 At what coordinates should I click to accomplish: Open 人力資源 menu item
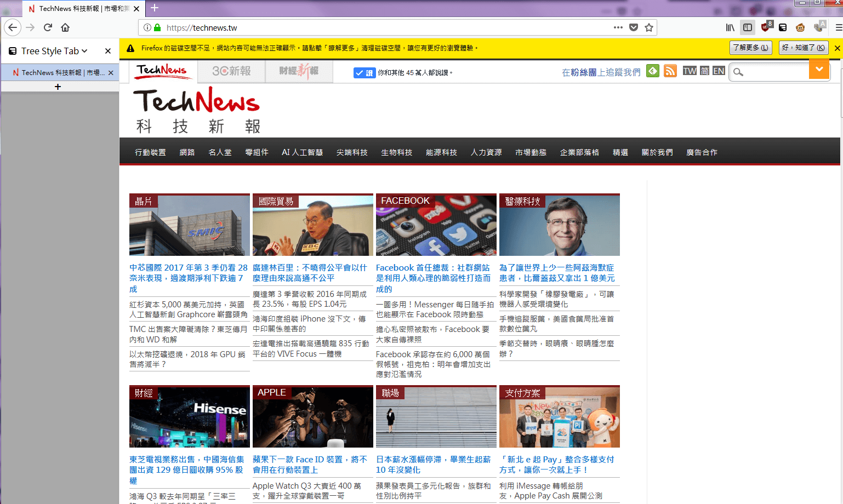pyautogui.click(x=486, y=152)
